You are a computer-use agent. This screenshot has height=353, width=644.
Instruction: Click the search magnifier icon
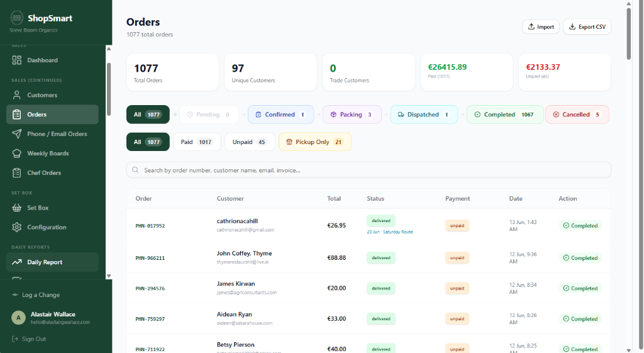click(135, 170)
